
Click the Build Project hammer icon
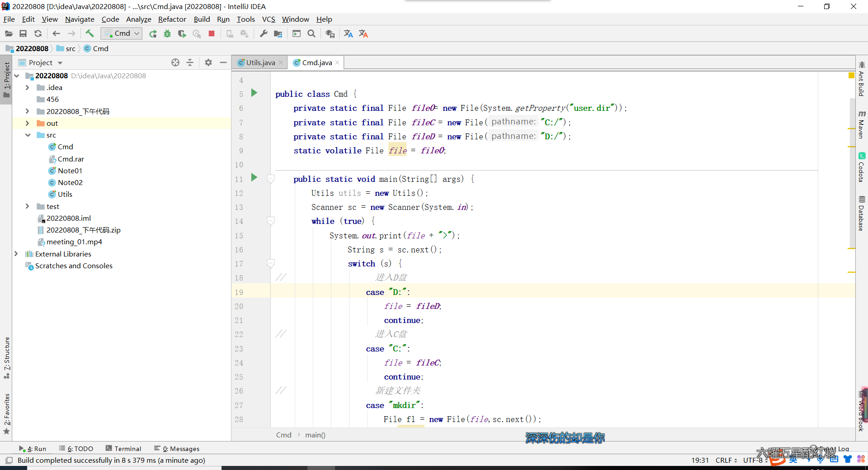pos(90,33)
